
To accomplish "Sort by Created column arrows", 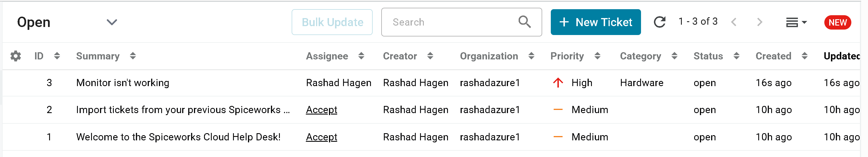I will point(804,56).
